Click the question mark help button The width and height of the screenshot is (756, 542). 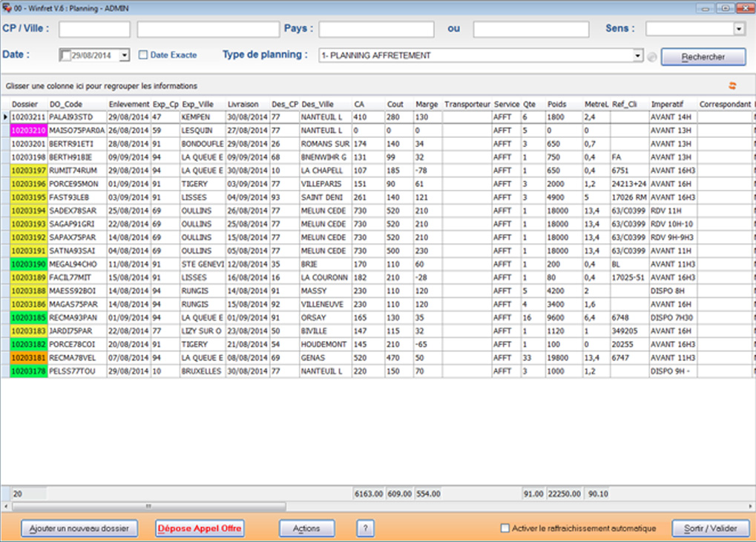click(366, 529)
